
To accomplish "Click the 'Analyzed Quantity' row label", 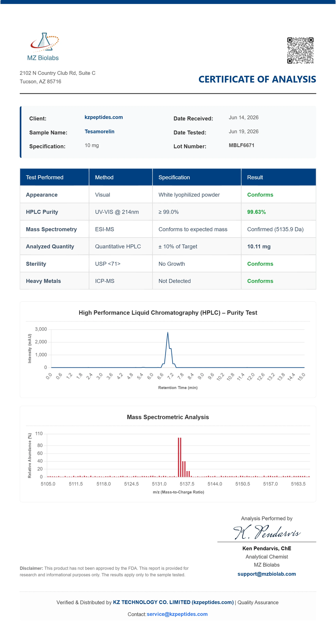I will [x=50, y=246].
